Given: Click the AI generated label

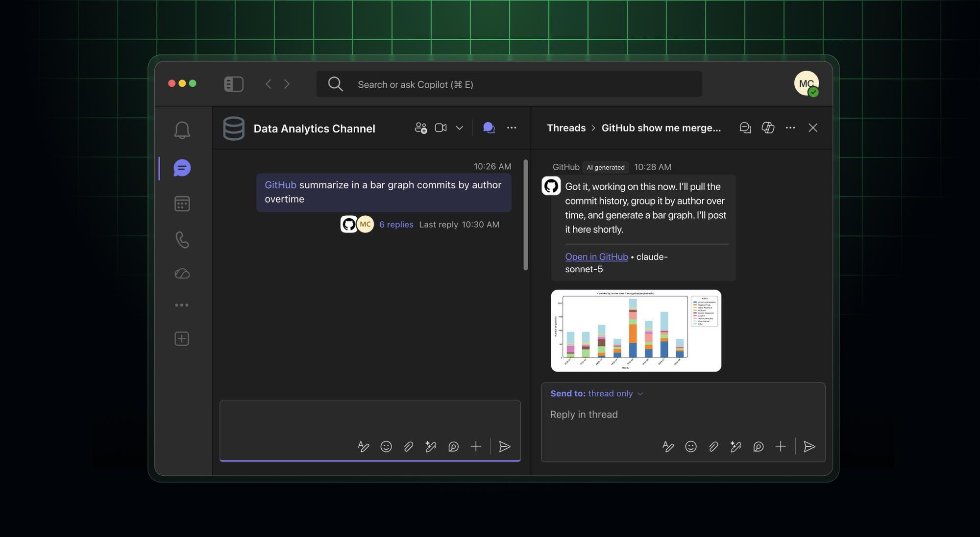Looking at the screenshot, I should click(x=606, y=167).
